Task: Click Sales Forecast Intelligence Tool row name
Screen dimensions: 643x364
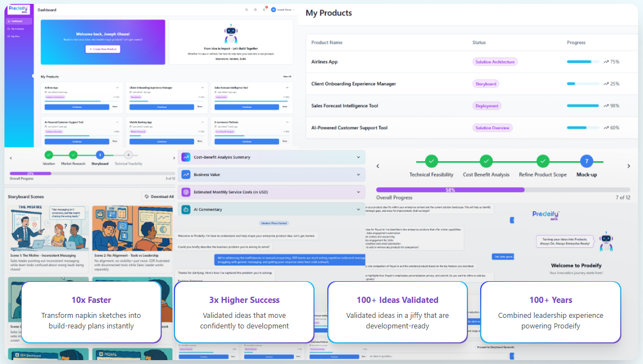Action: pos(345,106)
